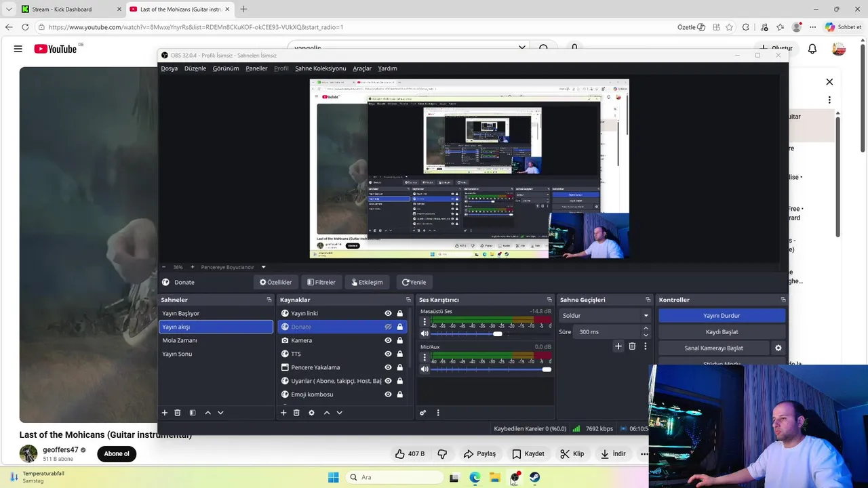868x488 pixels.
Task: Open Steam from the Windows taskbar
Action: tap(535, 477)
